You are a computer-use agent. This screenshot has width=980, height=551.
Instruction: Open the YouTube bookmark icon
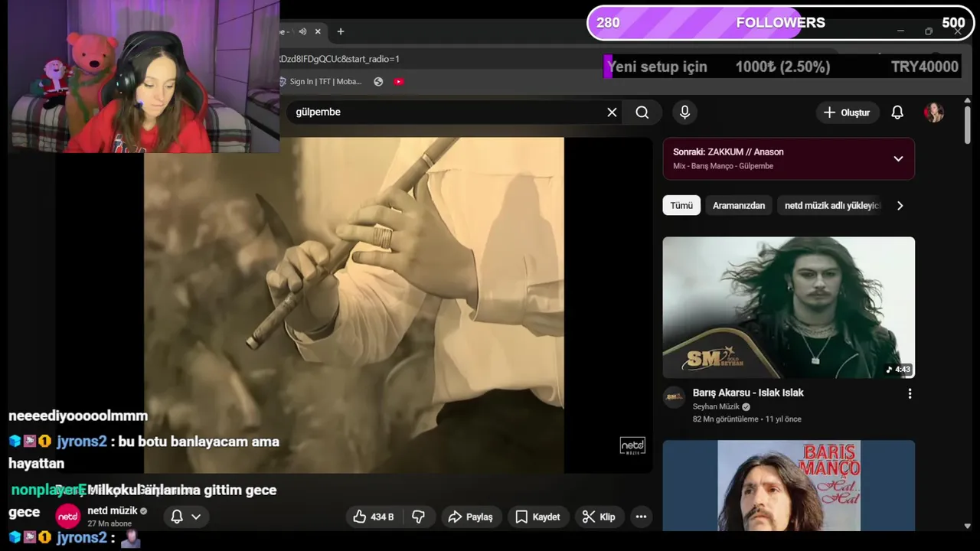point(399,81)
